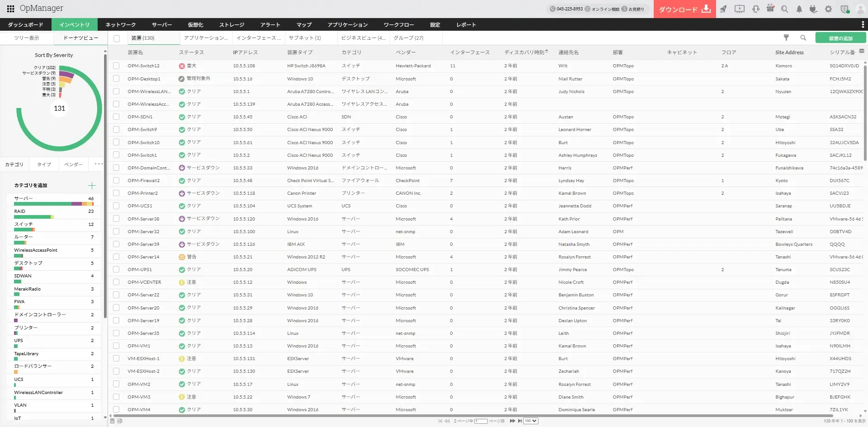Select the タイプ filter button
868x427 pixels.
[x=44, y=164]
